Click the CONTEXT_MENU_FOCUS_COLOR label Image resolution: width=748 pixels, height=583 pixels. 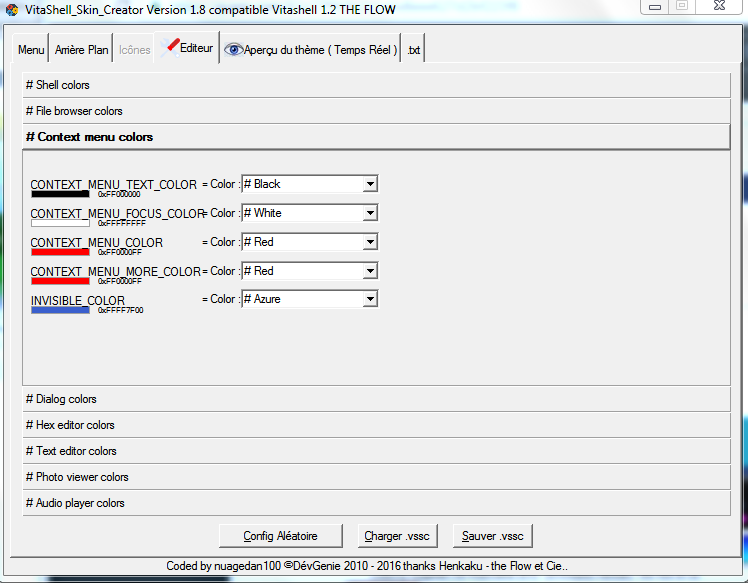[118, 214]
